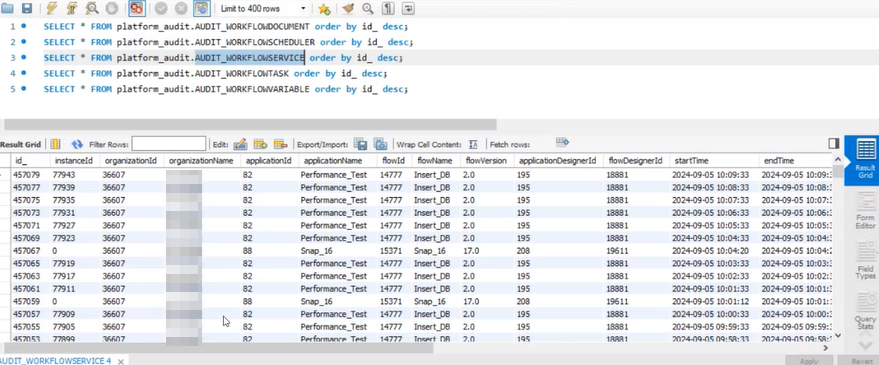The height and width of the screenshot is (365, 879).
Task: Commit transaction check mark icon
Action: tap(161, 8)
